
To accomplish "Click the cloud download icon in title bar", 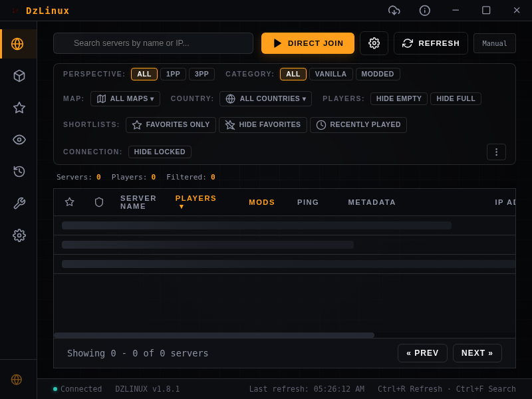I will coord(394,11).
